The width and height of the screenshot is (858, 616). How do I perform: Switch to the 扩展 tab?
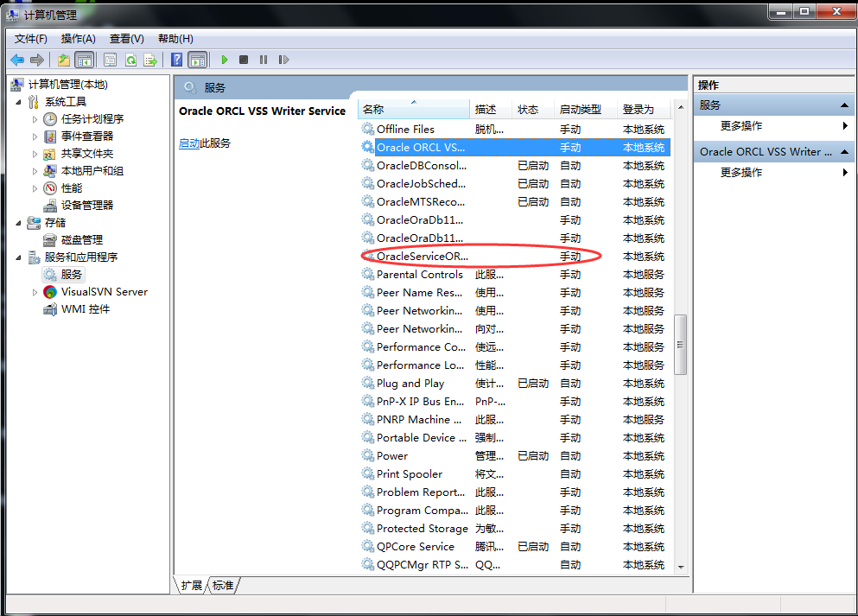tap(192, 586)
